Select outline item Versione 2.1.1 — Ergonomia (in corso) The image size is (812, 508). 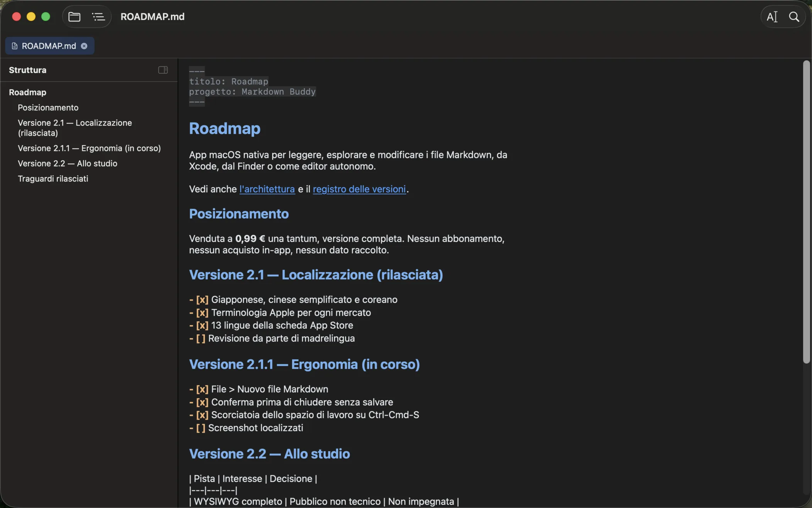89,148
